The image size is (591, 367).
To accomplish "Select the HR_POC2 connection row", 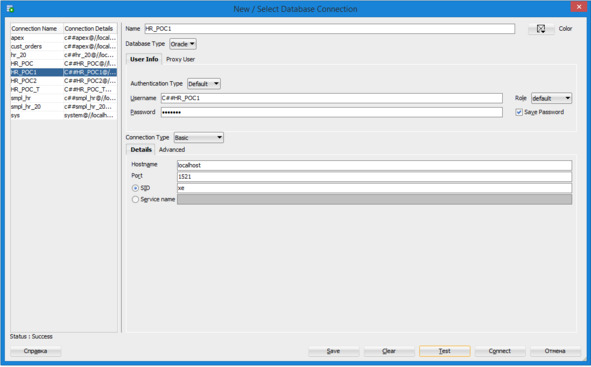I will coord(64,81).
